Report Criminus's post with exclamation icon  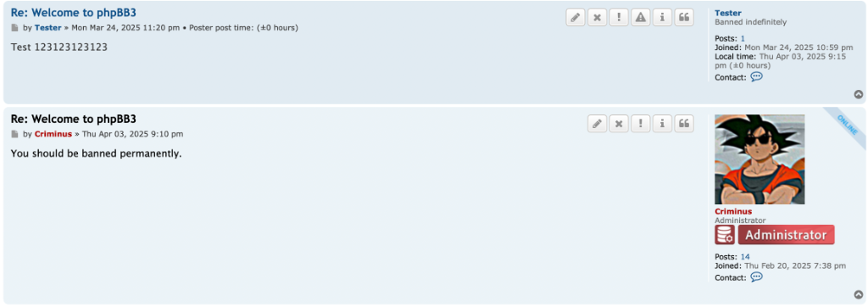click(x=641, y=124)
